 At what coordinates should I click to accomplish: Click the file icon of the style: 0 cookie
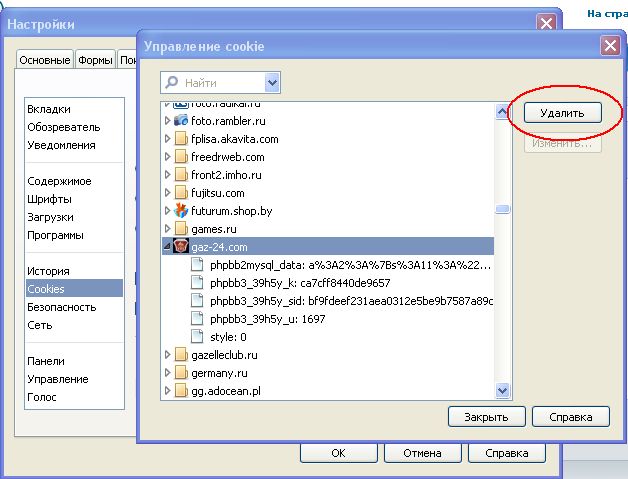pyautogui.click(x=197, y=337)
